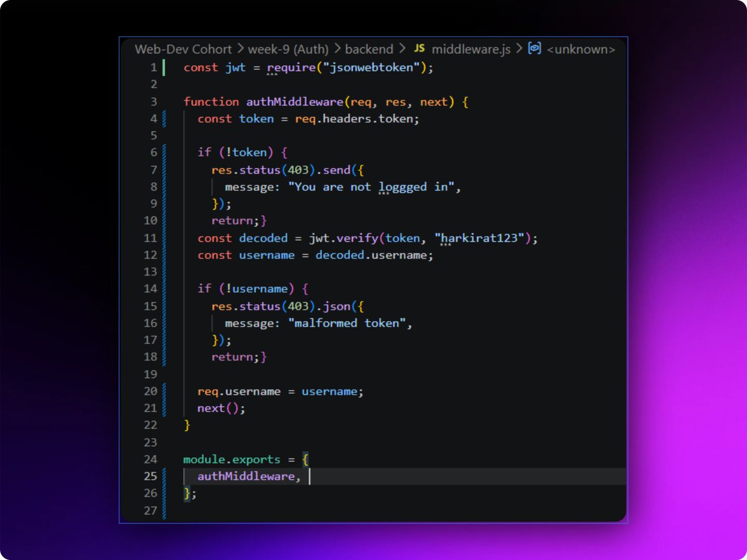Click line number 25 in gutter
The image size is (747, 560).
[150, 476]
